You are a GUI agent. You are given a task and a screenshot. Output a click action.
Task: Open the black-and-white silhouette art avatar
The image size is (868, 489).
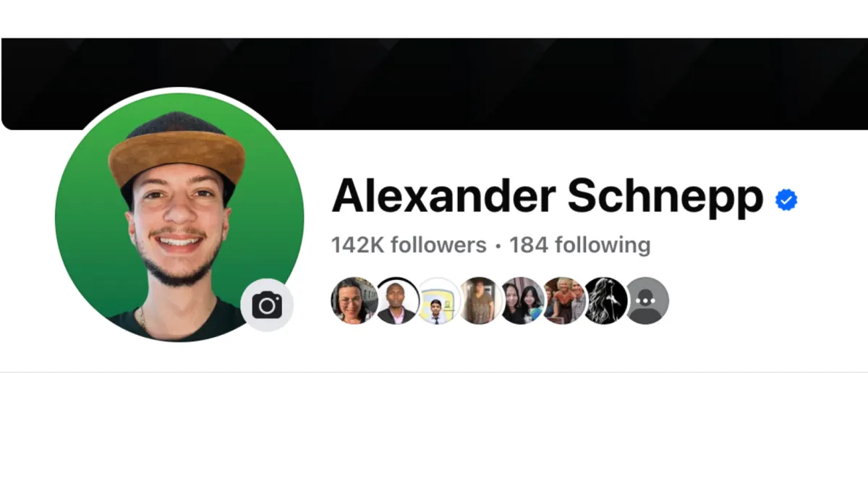pyautogui.click(x=605, y=301)
